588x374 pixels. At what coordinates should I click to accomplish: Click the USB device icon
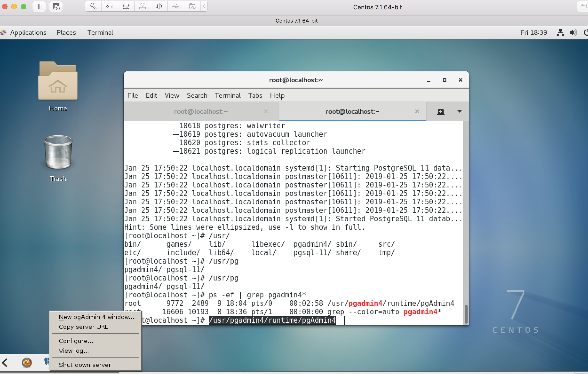(x=175, y=6)
